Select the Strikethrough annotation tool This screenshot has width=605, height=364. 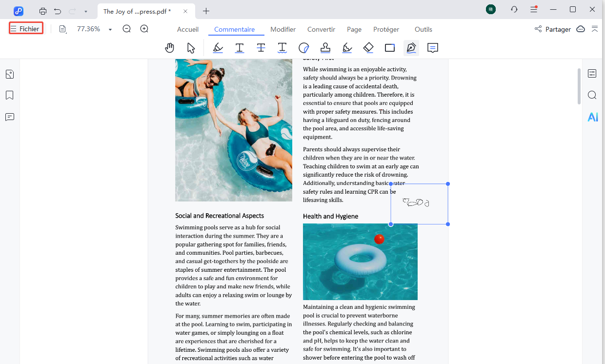point(261,47)
